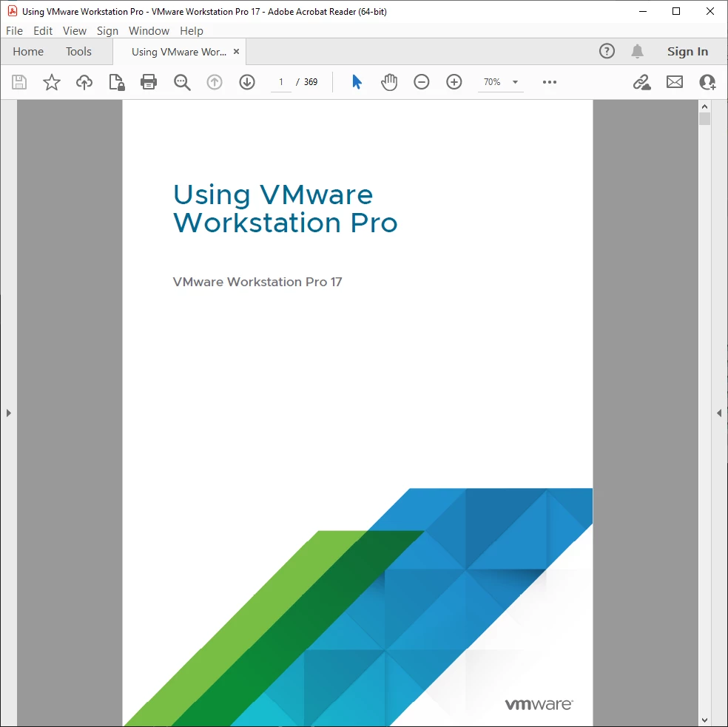Print the document with the printer icon
728x727 pixels.
(x=149, y=82)
